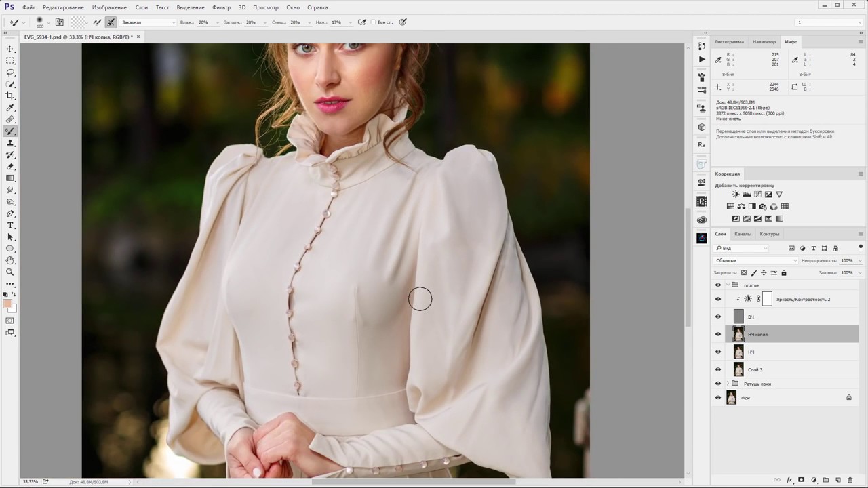
Task: Open the Обычные blend mode dropdown
Action: [x=756, y=260]
